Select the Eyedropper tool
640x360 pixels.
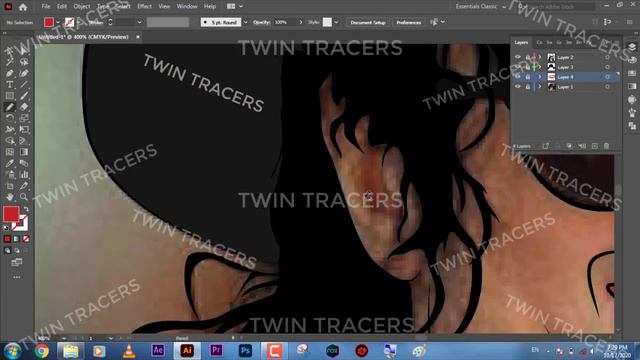point(10,163)
